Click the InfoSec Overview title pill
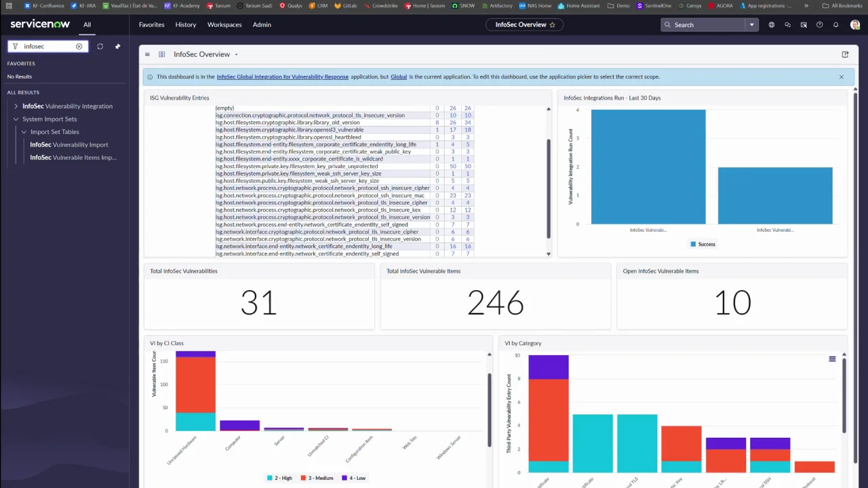The width and height of the screenshot is (868, 488). 526,24
